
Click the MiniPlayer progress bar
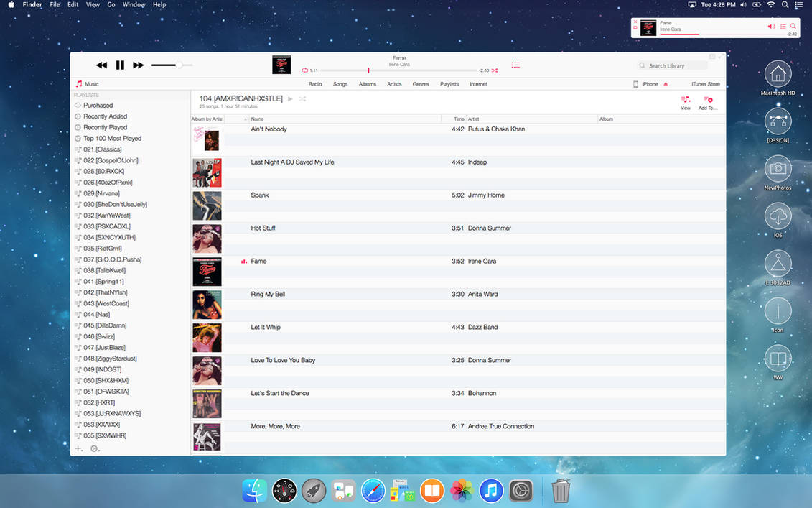click(x=722, y=34)
